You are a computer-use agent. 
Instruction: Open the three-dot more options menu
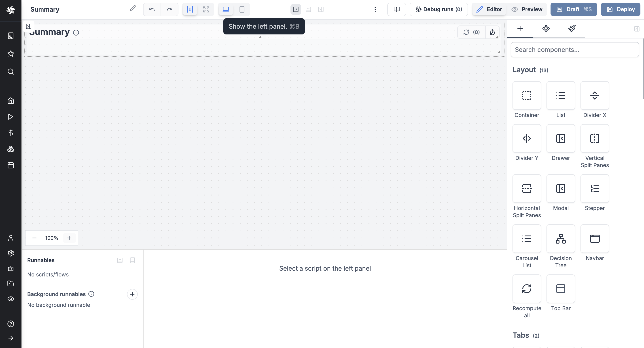[x=375, y=9]
